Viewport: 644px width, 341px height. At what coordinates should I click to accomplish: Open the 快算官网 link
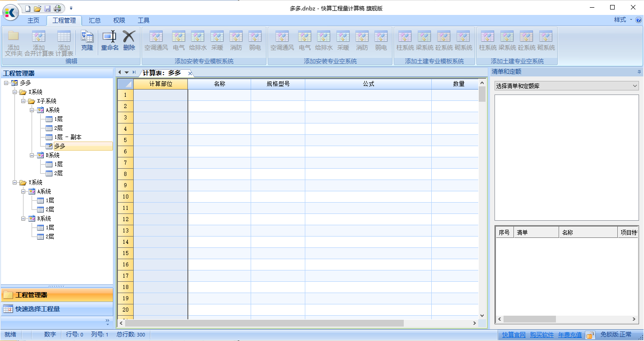(514, 335)
